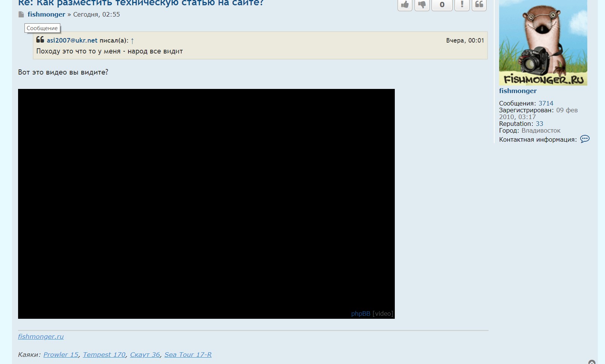Open the Tempest 170 kayak link
Image resolution: width=605 pixels, height=364 pixels.
104,355
